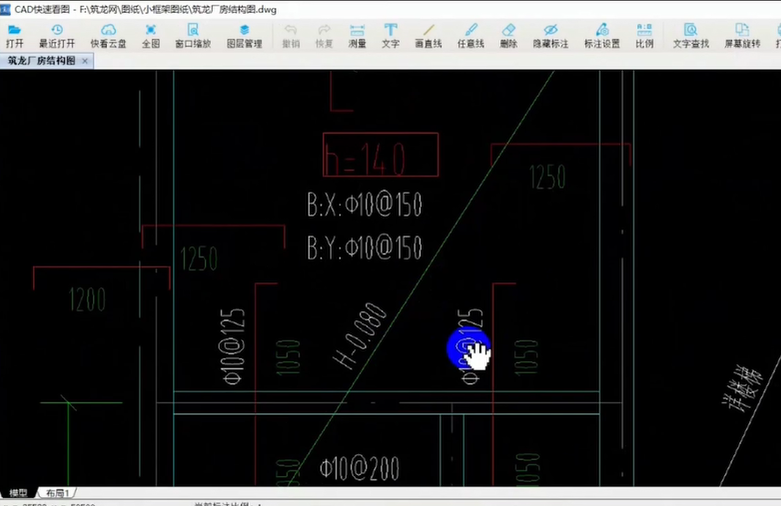Open 标注设置 annotation settings
The height and width of the screenshot is (506, 781).
[601, 35]
